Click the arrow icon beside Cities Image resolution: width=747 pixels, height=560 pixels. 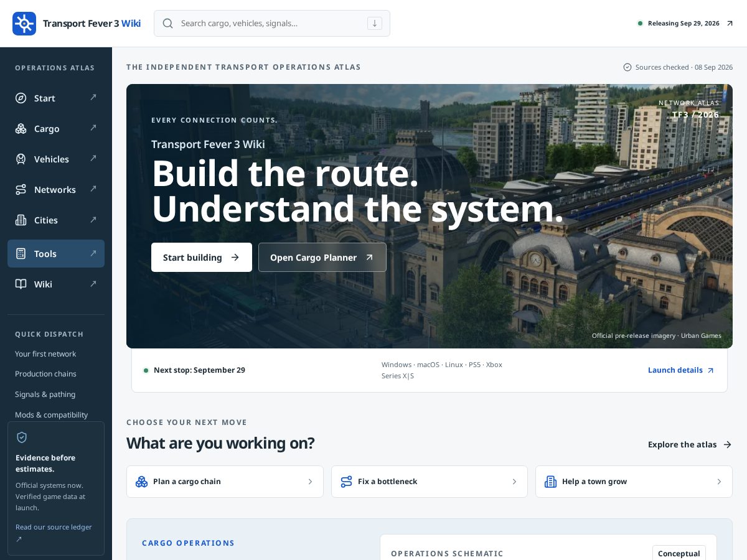click(x=93, y=219)
